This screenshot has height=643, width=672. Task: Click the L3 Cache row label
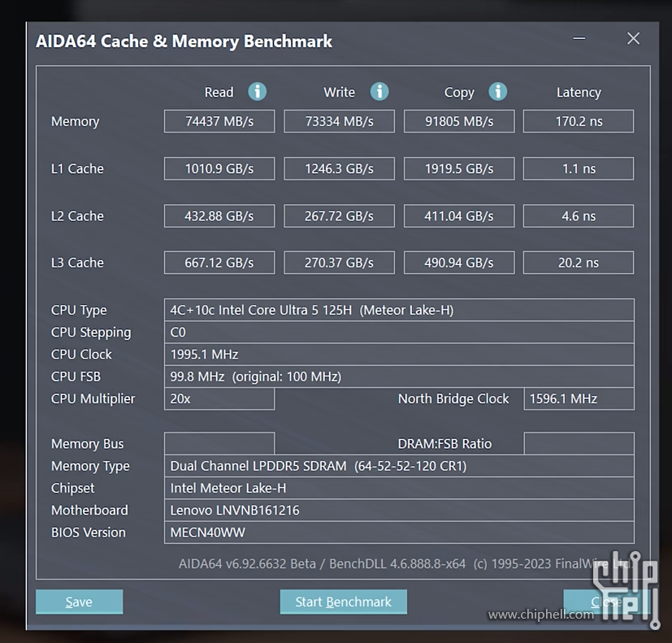coord(77,263)
